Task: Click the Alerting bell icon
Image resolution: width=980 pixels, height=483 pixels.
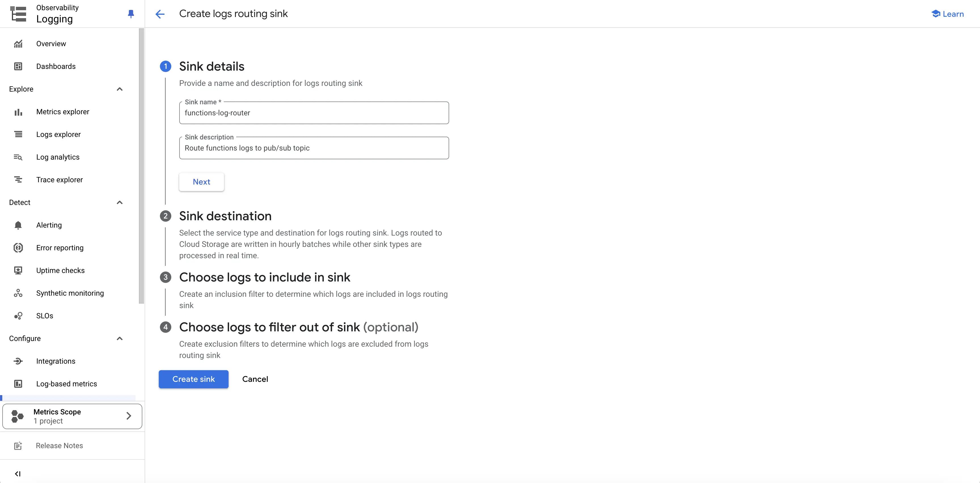Action: point(18,225)
